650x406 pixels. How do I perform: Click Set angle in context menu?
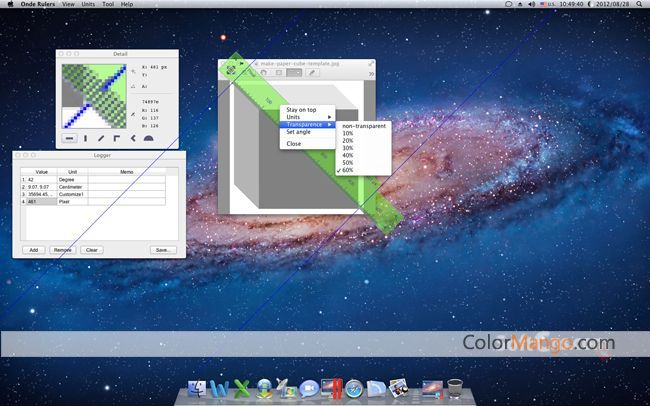point(298,132)
